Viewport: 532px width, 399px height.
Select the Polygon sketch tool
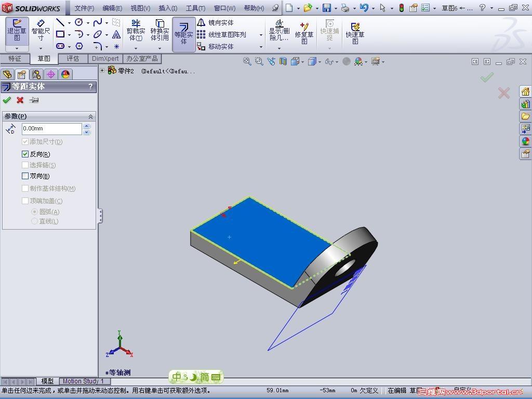79,46
